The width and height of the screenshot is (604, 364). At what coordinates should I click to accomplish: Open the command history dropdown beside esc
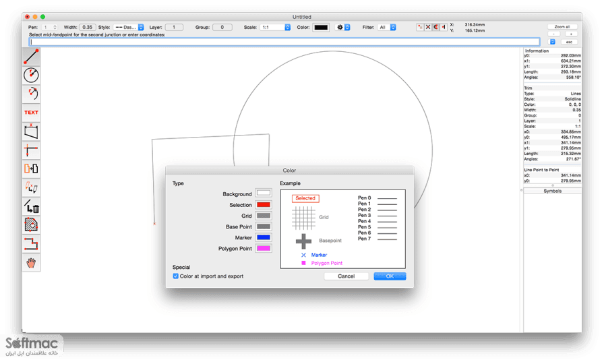point(552,42)
